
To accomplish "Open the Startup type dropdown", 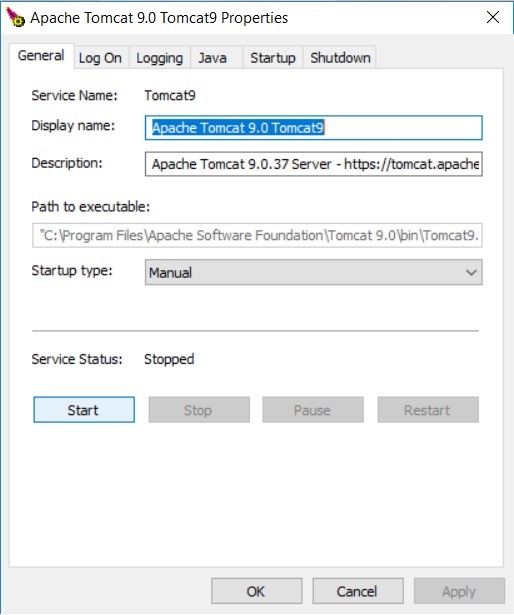I will 314,272.
